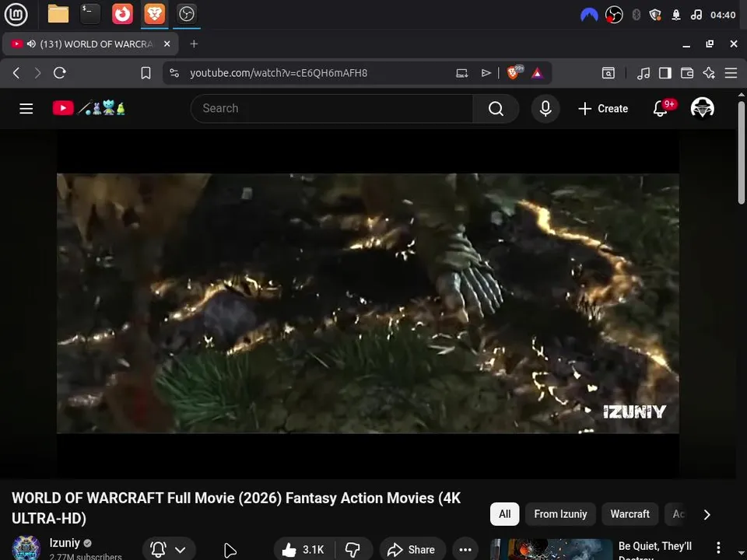Image resolution: width=747 pixels, height=560 pixels.
Task: Click the YouTube Search field
Action: click(x=331, y=109)
